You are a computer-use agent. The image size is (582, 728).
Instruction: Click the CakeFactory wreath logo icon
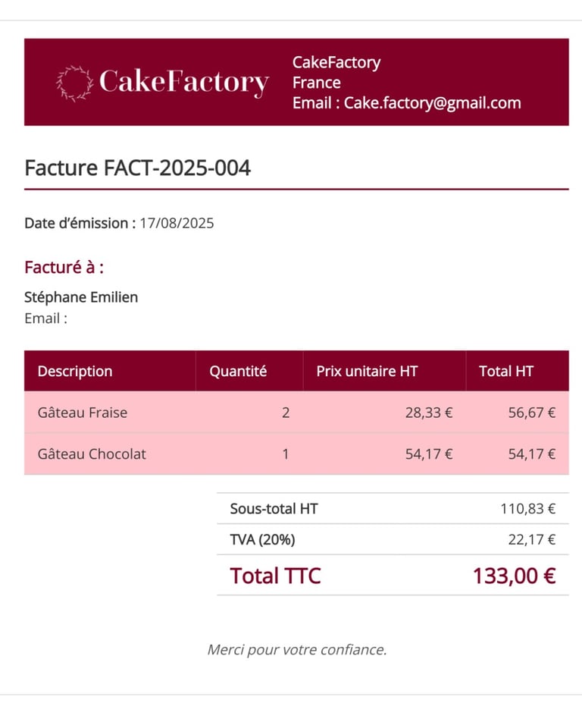click(x=74, y=83)
